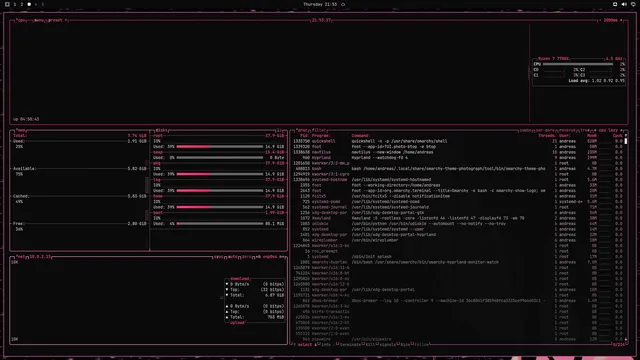
Task: Toggle the disks panel label
Action: tap(162, 130)
